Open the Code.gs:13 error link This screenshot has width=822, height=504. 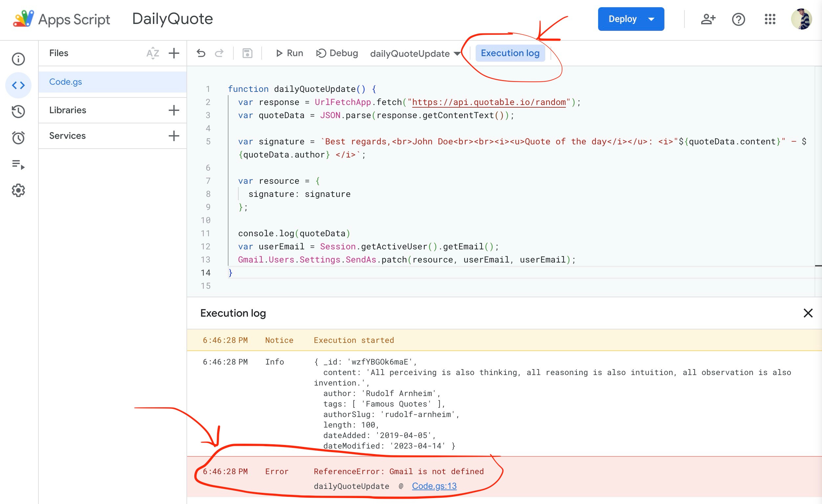coord(434,486)
